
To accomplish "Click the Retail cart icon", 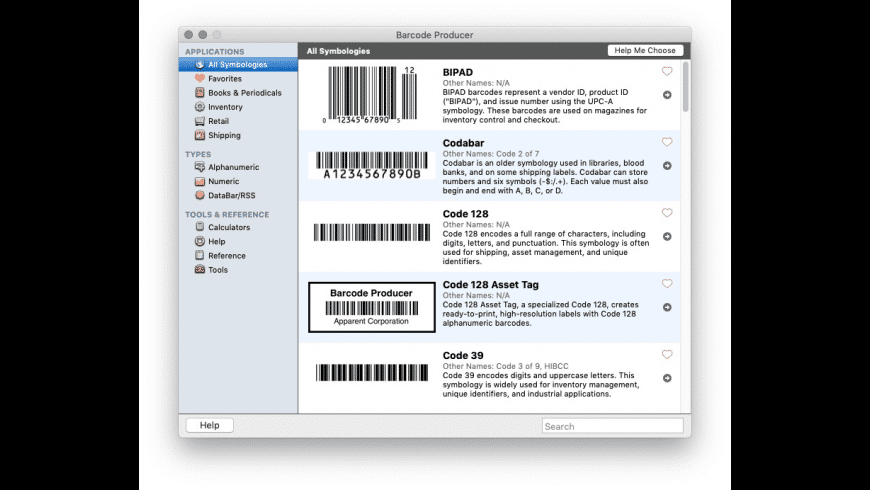I will (200, 121).
